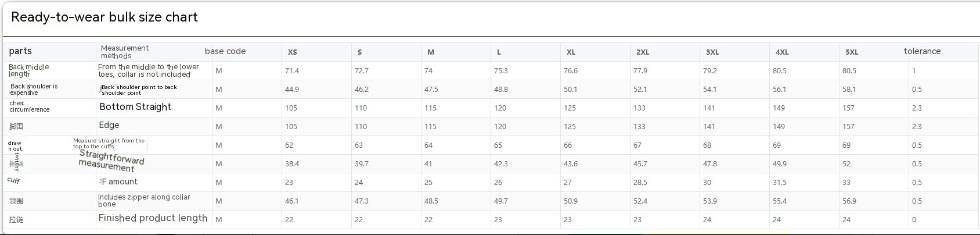Select the 'F amount' measurement cell
The height and width of the screenshot is (235, 980).
(119, 182)
